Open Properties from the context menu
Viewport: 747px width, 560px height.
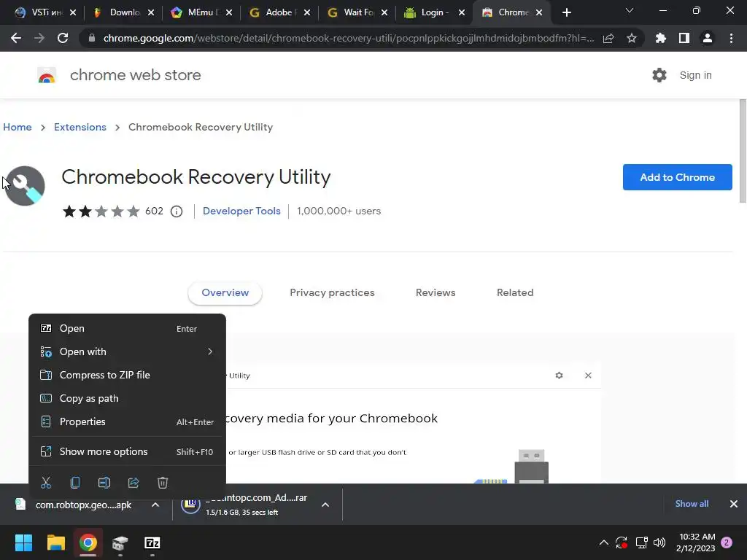(x=127, y=422)
